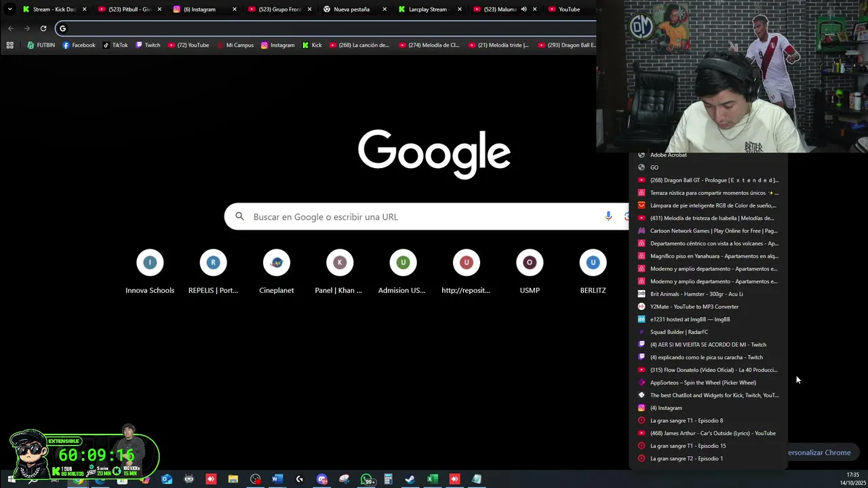Screen dimensions: 868x488
Task: Open La gran sangre T1 - Episodio 15
Action: coord(709,446)
